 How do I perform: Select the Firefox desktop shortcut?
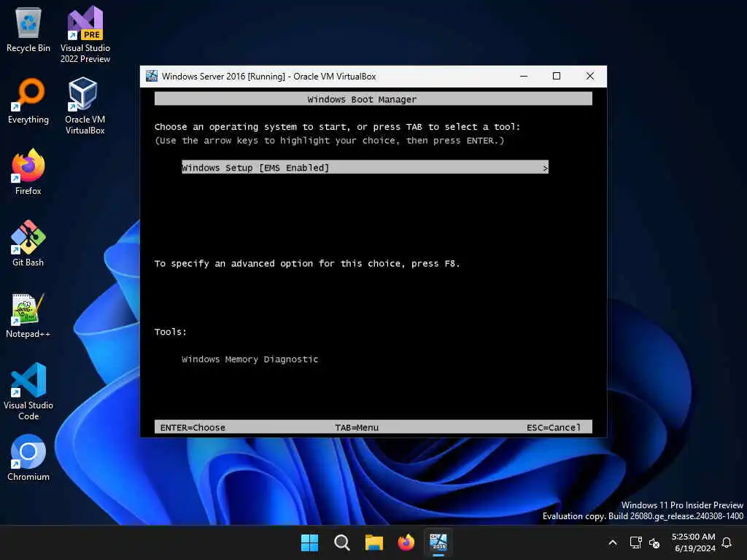click(28, 172)
